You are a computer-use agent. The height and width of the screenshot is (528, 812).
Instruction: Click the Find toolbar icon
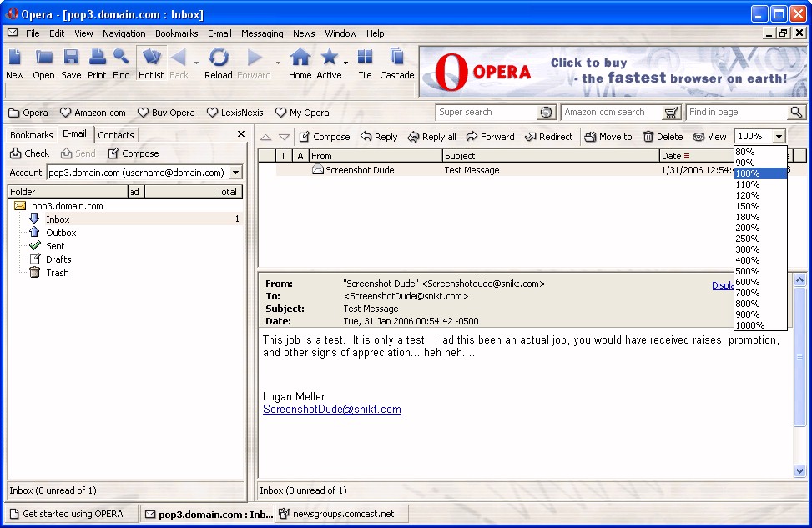(x=121, y=63)
